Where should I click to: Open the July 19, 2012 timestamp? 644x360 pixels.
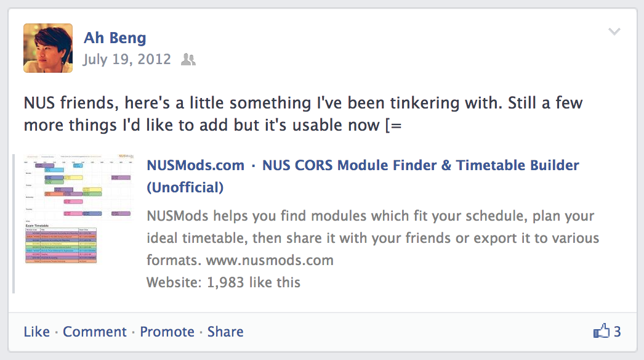tap(127, 59)
